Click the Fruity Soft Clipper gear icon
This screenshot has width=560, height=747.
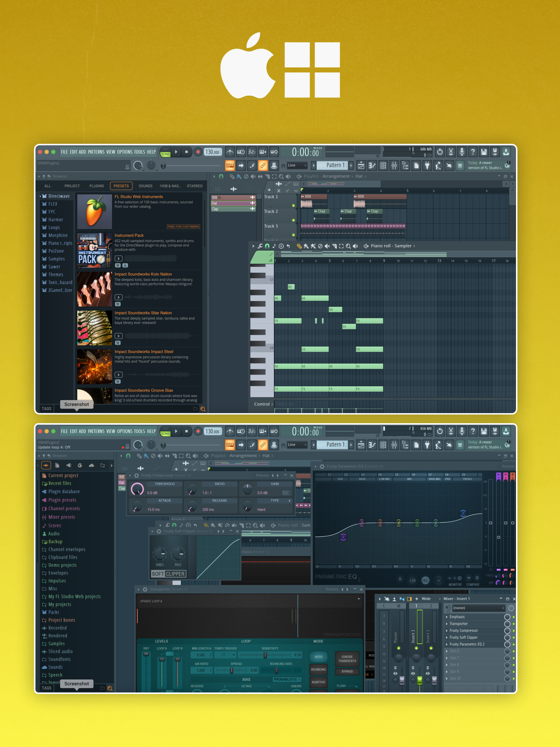coord(159,531)
